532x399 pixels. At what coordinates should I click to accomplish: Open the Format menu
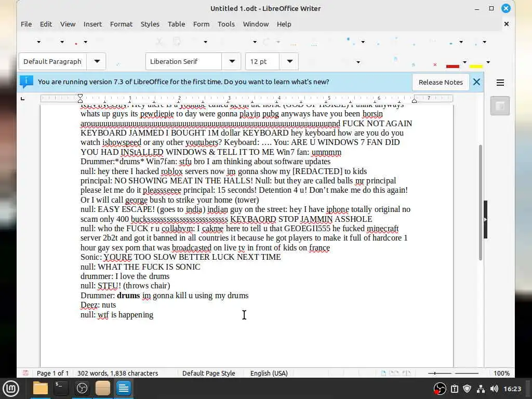coord(121,24)
